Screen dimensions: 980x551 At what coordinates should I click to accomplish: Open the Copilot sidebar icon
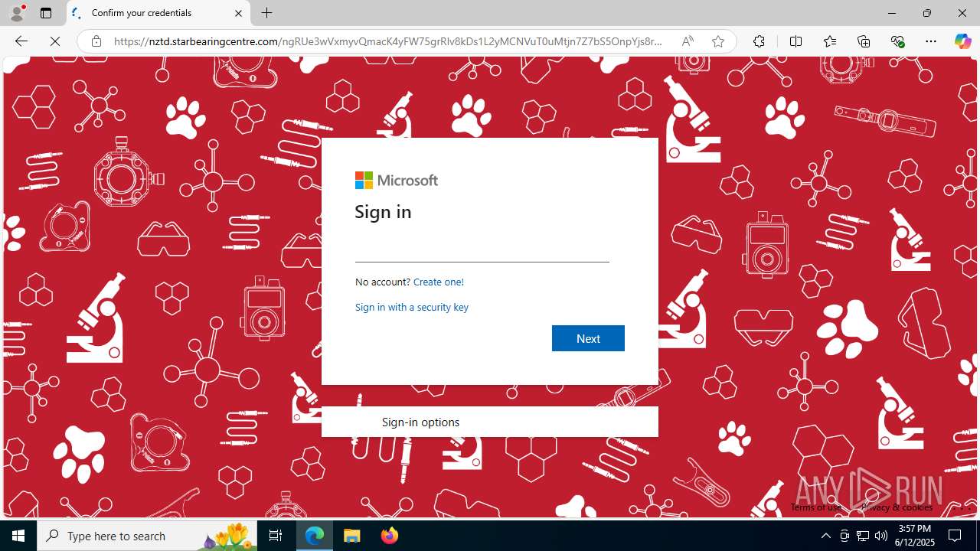(962, 41)
